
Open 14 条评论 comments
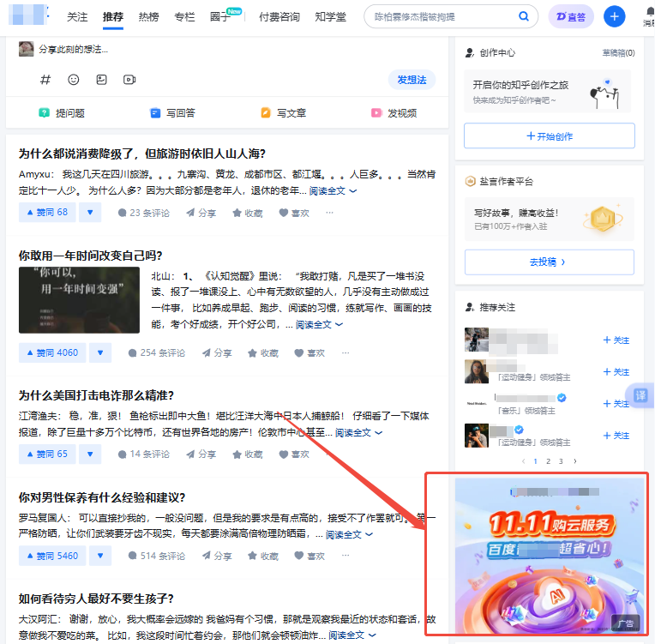(144, 454)
